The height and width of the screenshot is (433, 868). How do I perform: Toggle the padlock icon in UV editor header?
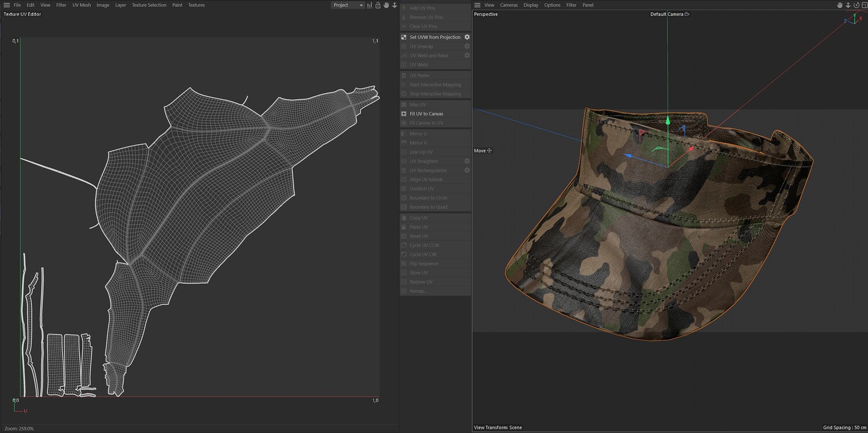pos(378,5)
